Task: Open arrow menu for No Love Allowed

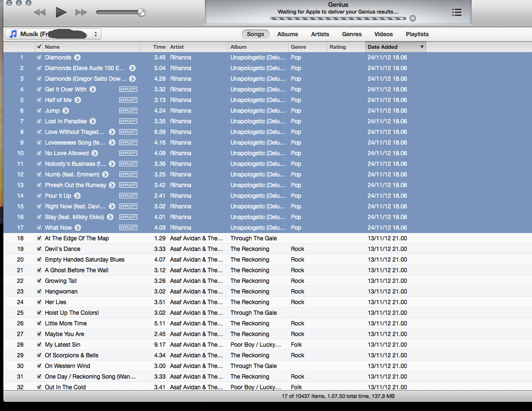Action: (x=95, y=153)
